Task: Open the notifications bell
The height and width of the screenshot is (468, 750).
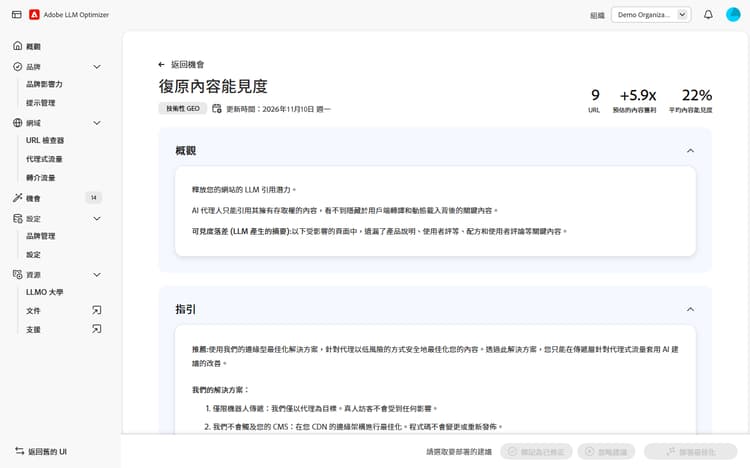Action: (708, 14)
